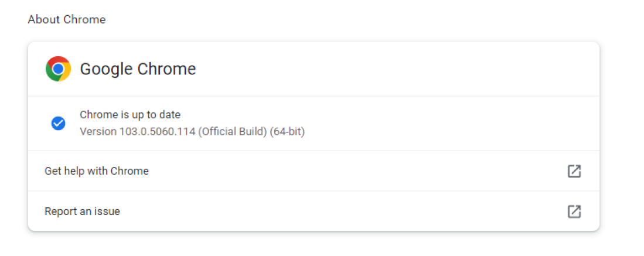
Task: Click the word "Google" in the card title
Action: [105, 69]
